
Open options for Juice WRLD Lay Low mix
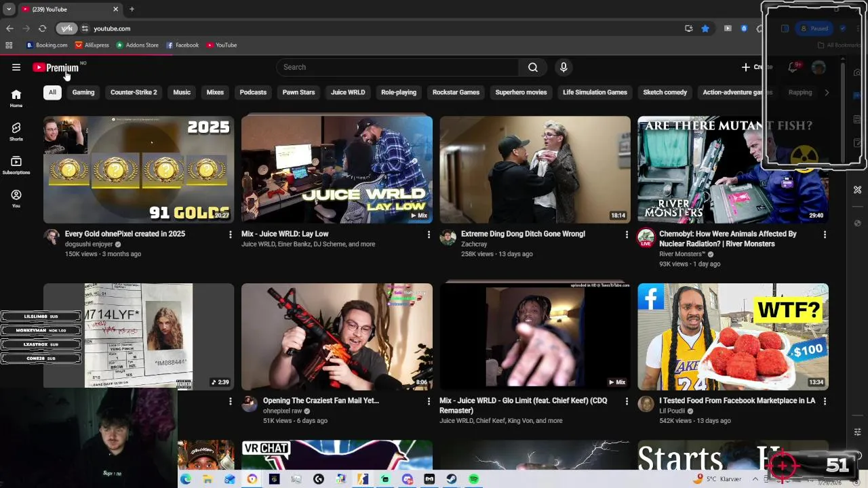click(429, 235)
